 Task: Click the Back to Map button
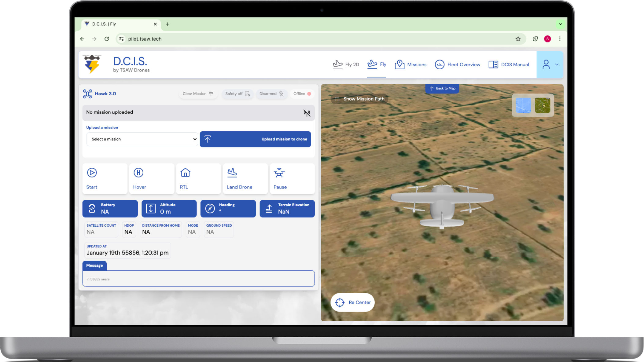pyautogui.click(x=442, y=89)
